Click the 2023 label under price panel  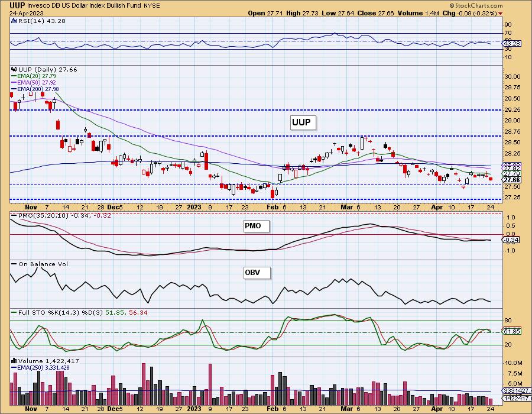pos(194,207)
